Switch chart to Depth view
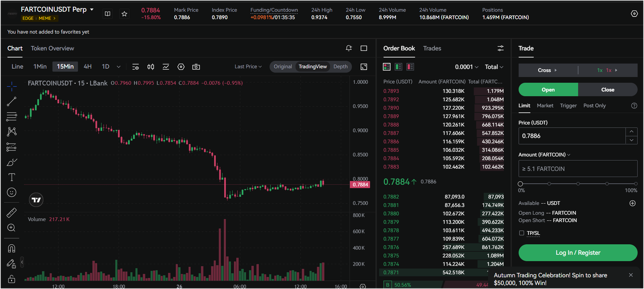Image resolution: width=644 pixels, height=289 pixels. point(341,67)
